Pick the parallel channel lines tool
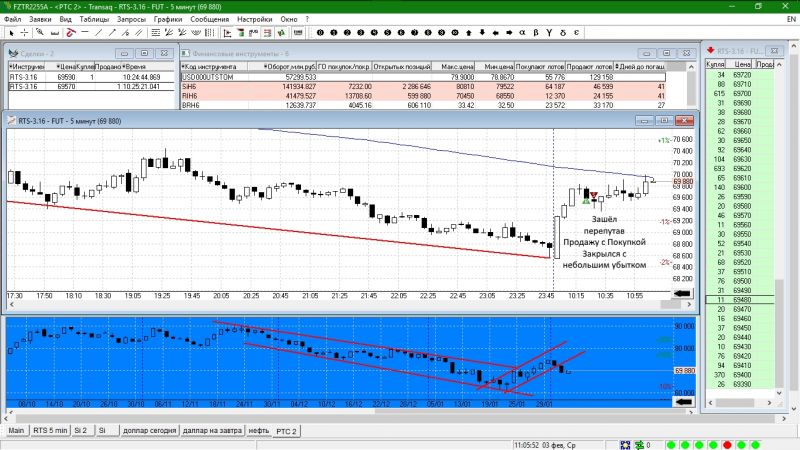 click(x=138, y=33)
